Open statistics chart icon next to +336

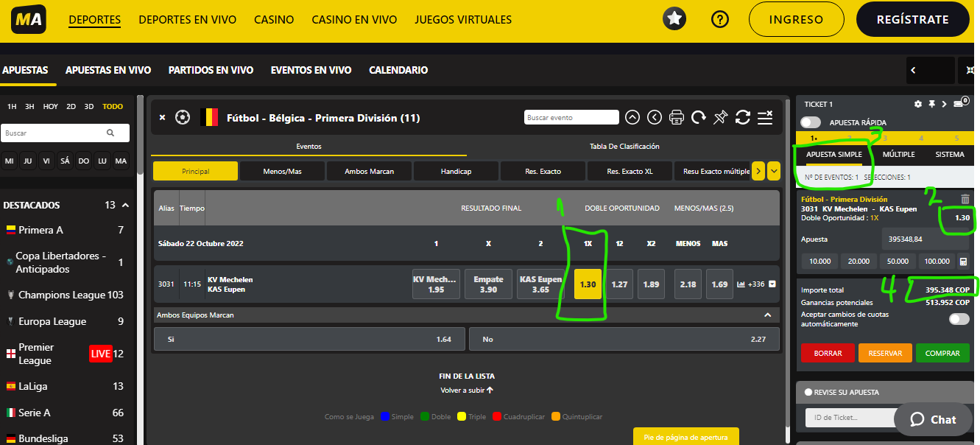click(x=741, y=284)
